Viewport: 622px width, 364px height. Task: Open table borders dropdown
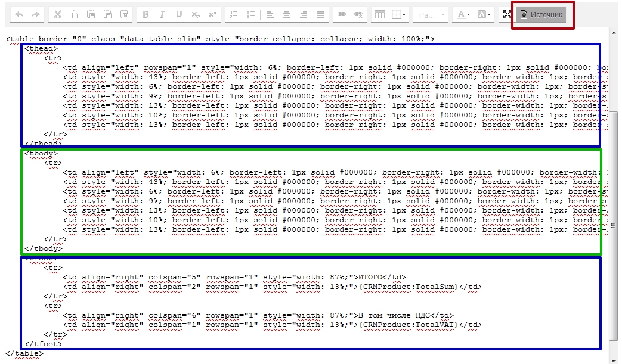click(x=400, y=14)
